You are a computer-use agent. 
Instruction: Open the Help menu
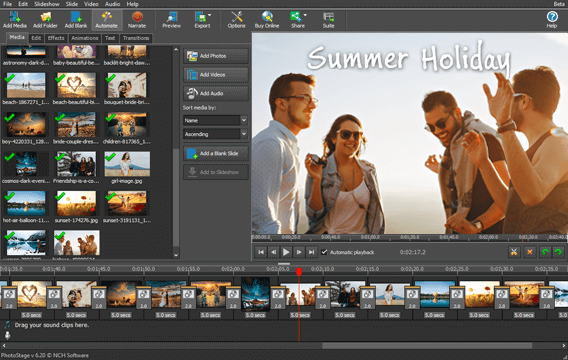[x=133, y=4]
